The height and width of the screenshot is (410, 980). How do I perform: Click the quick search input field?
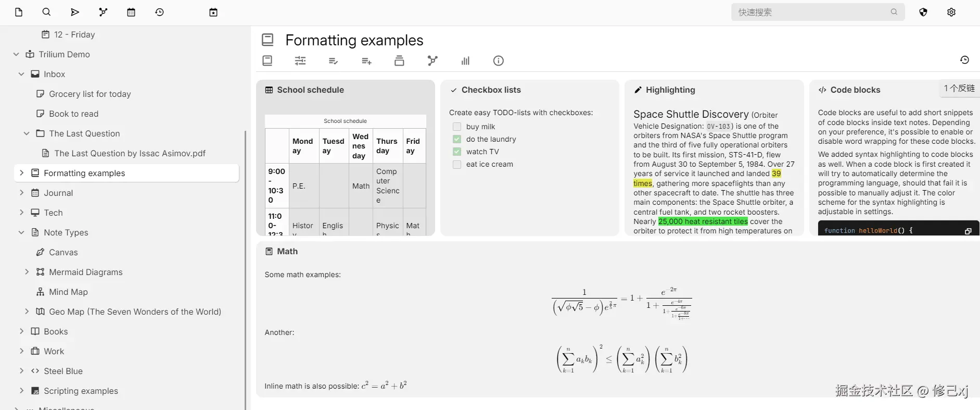[x=812, y=12]
